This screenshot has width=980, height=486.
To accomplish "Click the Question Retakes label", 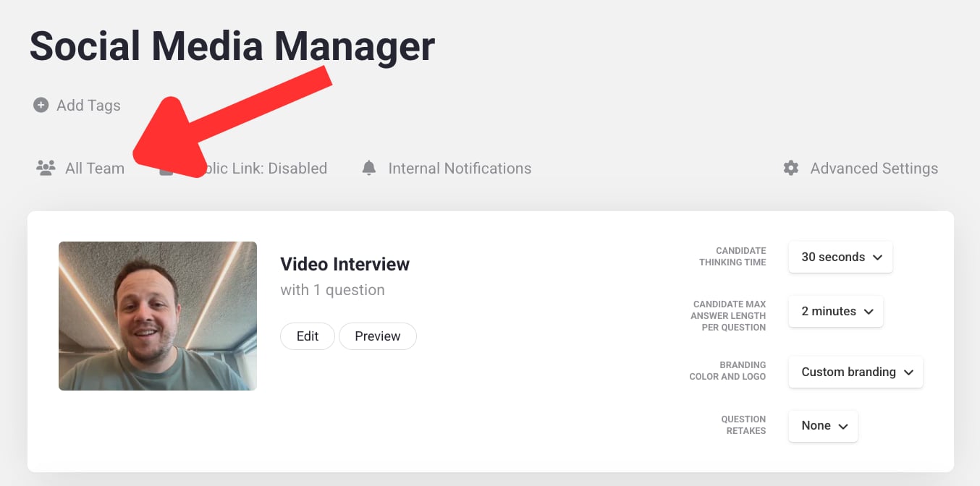I will [743, 425].
